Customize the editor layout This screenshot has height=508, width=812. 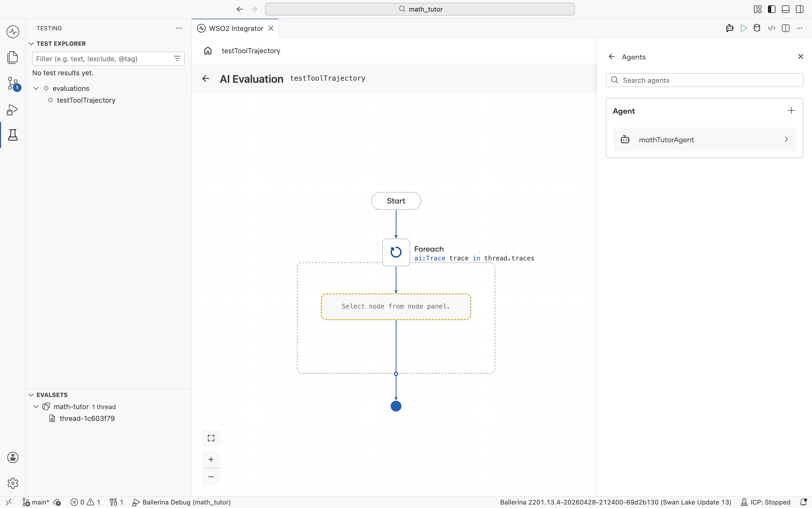coord(758,9)
